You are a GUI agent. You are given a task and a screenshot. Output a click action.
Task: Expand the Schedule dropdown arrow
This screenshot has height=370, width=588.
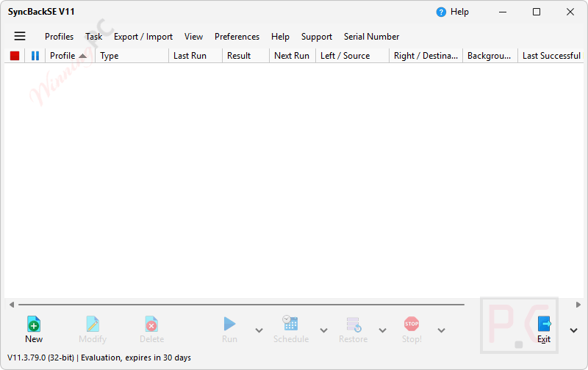323,330
